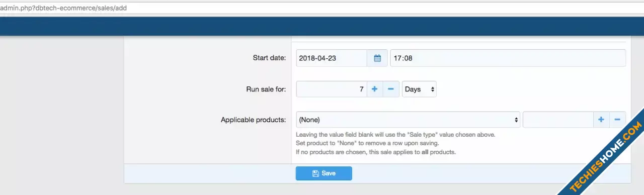Decrease the Run sale for value

[x=391, y=89]
